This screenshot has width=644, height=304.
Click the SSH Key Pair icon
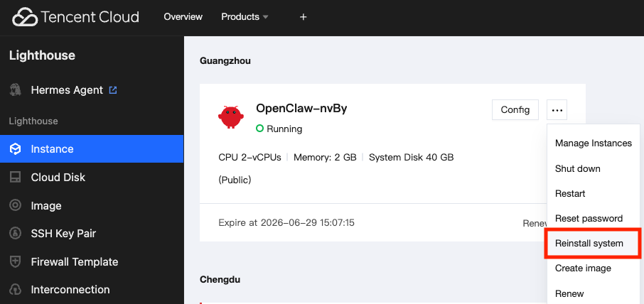pyautogui.click(x=15, y=234)
